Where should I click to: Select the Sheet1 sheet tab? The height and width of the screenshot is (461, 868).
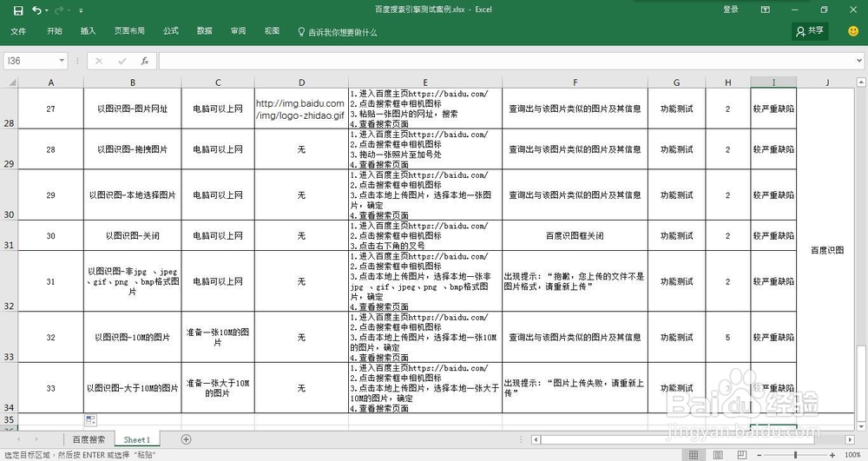tap(137, 439)
